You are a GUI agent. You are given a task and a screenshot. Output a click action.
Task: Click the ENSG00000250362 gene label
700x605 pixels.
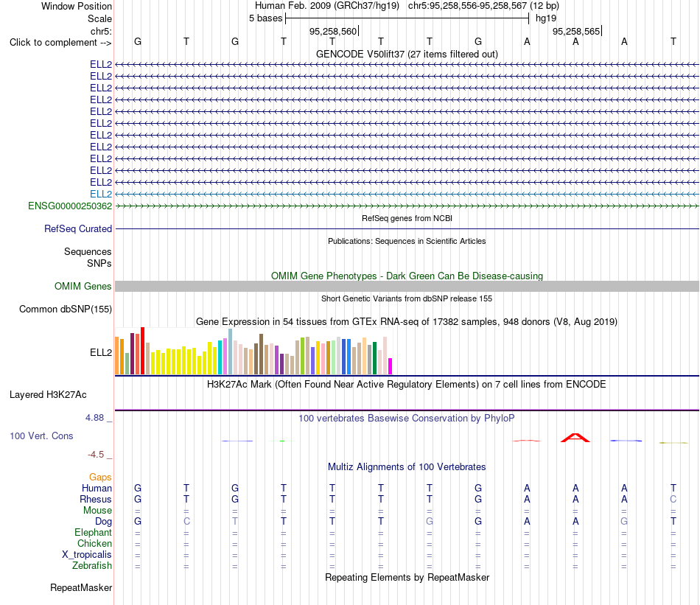pos(70,206)
